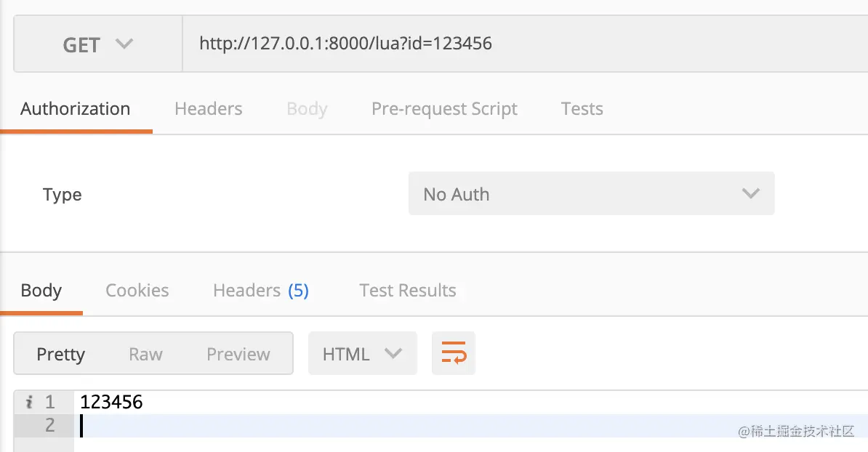Click the request Body tab

(x=307, y=109)
